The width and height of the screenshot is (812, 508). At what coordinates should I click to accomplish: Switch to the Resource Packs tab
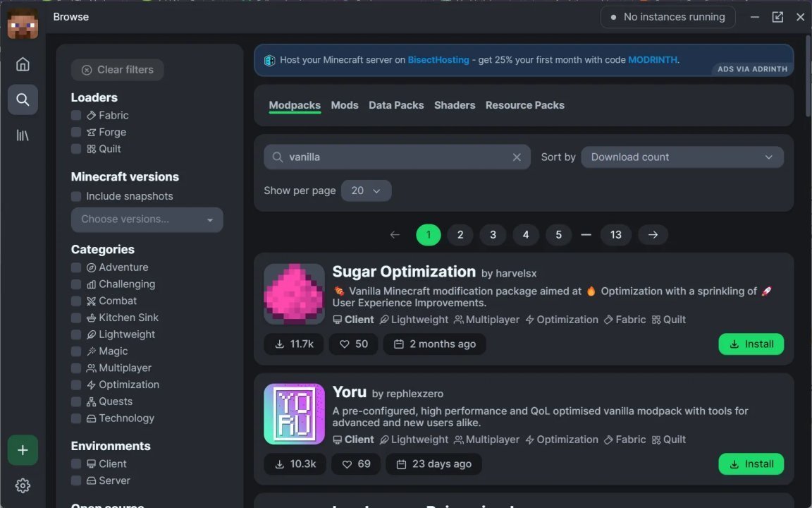click(x=524, y=105)
